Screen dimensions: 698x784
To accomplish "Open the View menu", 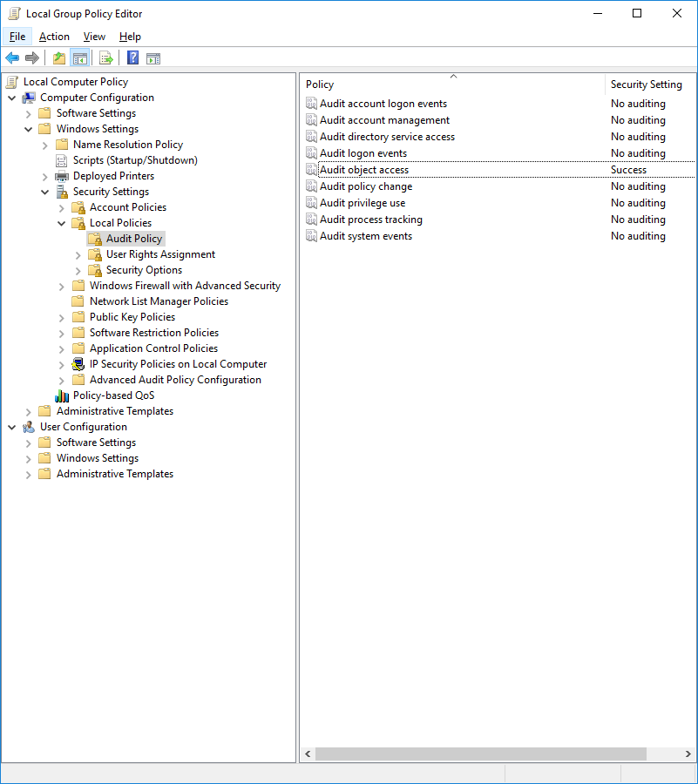I will [94, 37].
